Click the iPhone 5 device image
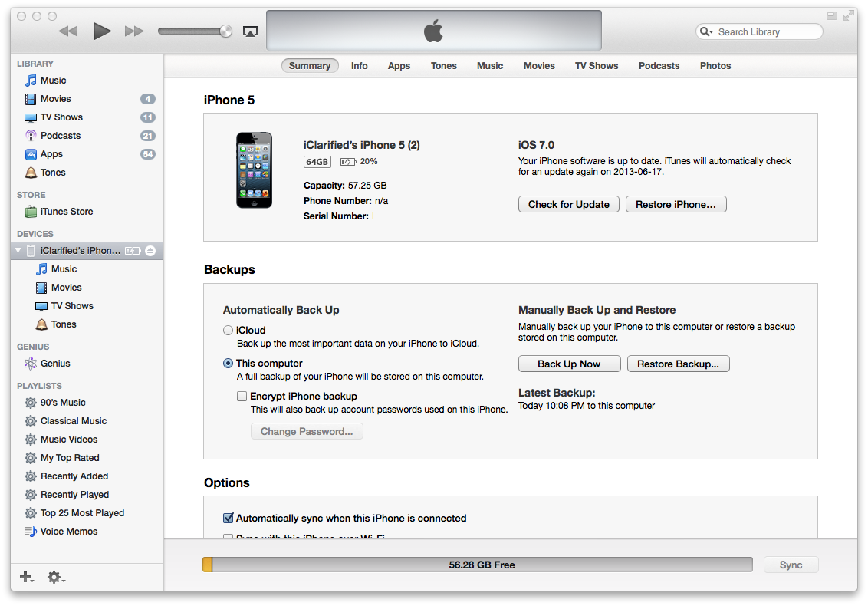 pyautogui.click(x=254, y=170)
